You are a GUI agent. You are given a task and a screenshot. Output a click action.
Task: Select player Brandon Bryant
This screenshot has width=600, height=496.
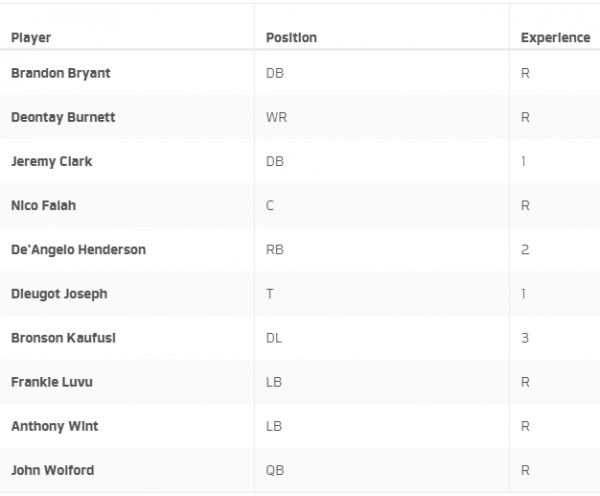click(59, 73)
